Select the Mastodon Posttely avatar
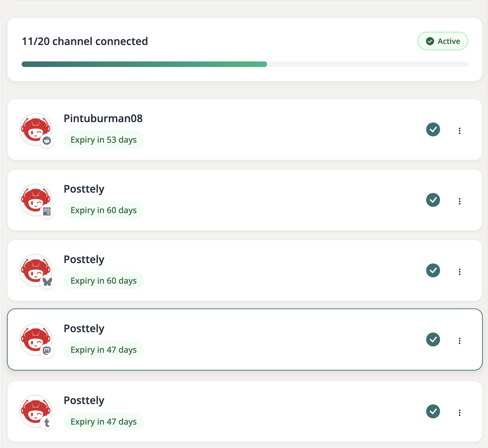The width and height of the screenshot is (488, 448). (x=35, y=338)
